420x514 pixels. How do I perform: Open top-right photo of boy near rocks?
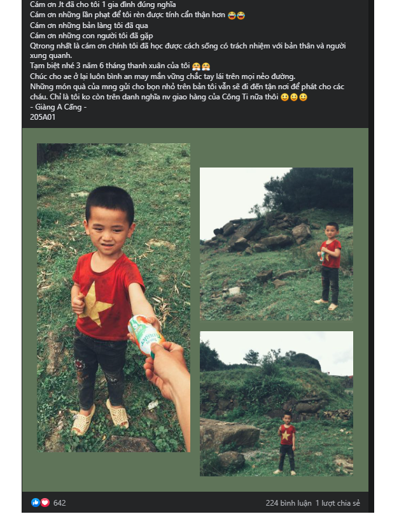(277, 244)
